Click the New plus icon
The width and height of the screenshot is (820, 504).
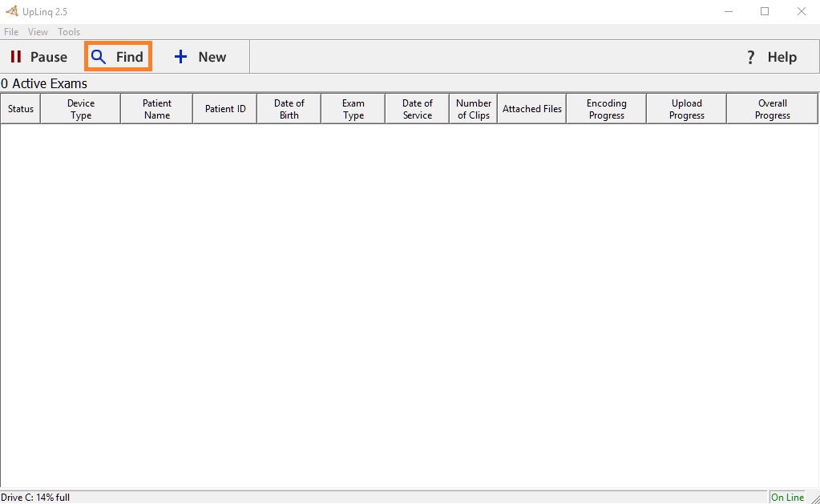click(181, 57)
